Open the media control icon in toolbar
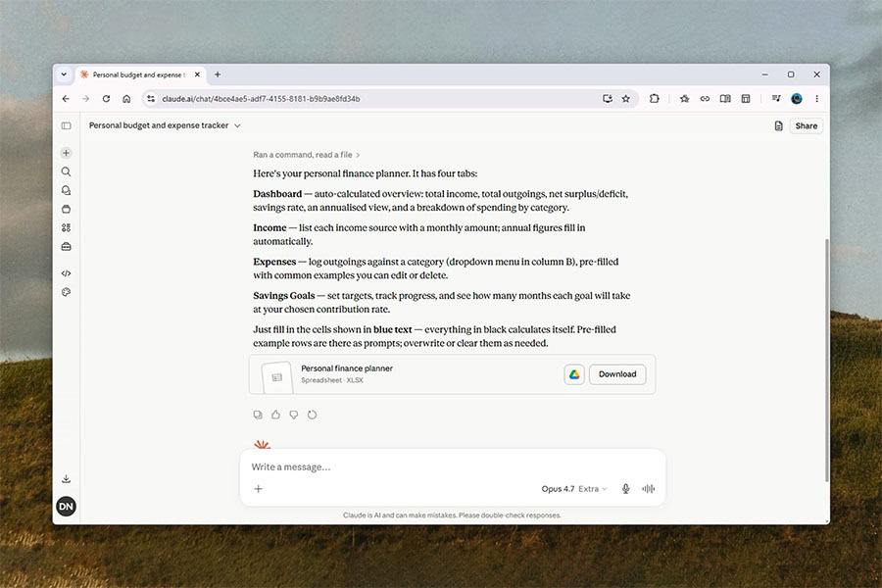 click(x=776, y=98)
